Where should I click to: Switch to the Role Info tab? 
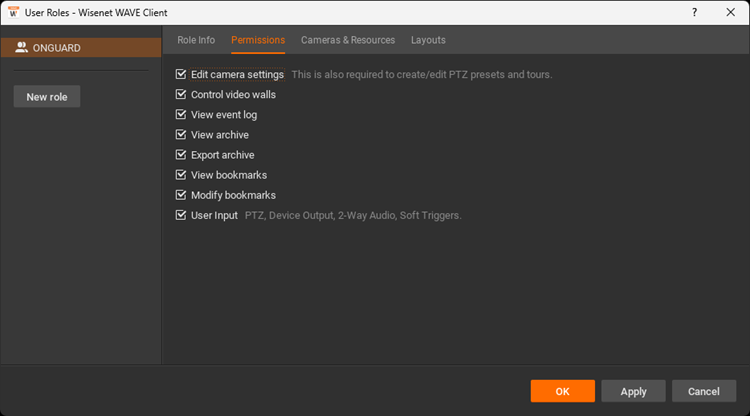(196, 40)
